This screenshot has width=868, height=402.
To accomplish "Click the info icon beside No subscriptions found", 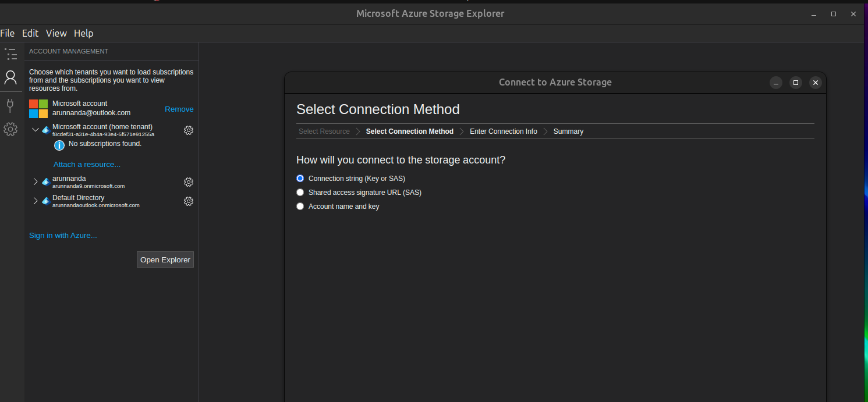I will pyautogui.click(x=59, y=145).
